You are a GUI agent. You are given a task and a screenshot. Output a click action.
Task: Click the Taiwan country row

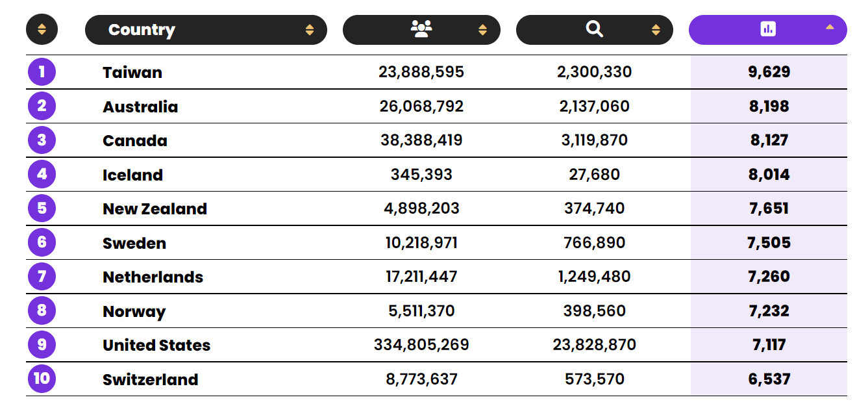pos(436,72)
